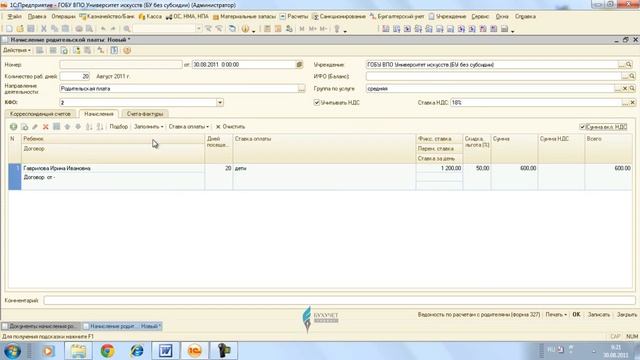Open the info/help icon in main toolbar
The height and width of the screenshot is (360, 640).
(x=245, y=29)
